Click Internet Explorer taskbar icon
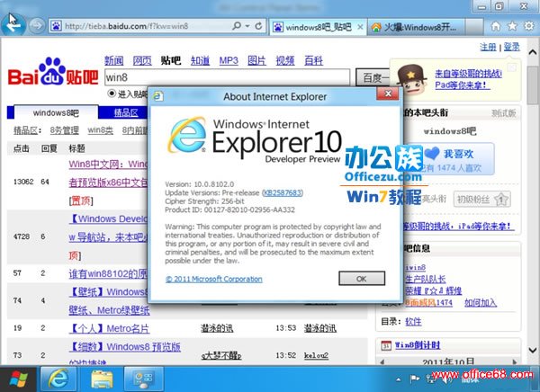The height and width of the screenshot is (392, 540). (x=58, y=379)
